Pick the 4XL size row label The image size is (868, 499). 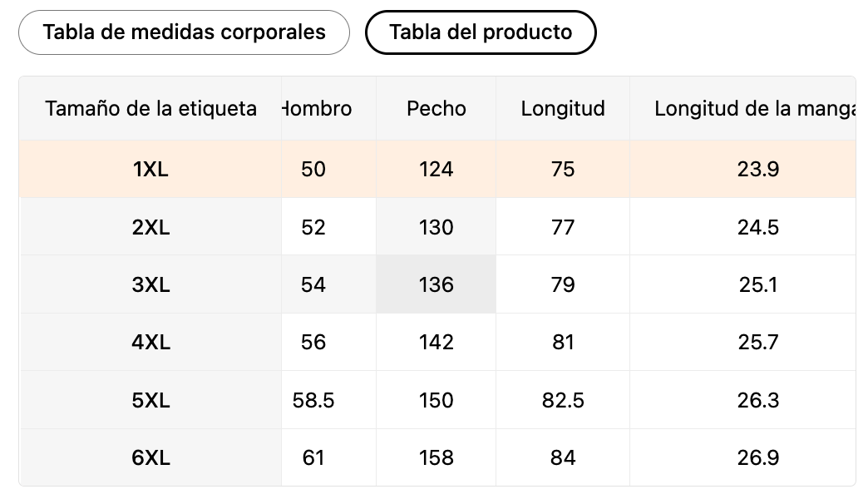point(150,342)
